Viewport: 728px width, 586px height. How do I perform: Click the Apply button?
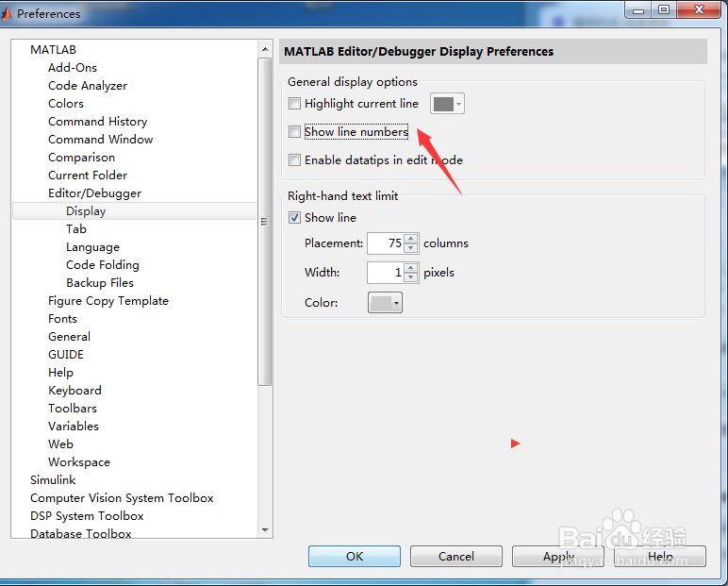tap(558, 556)
